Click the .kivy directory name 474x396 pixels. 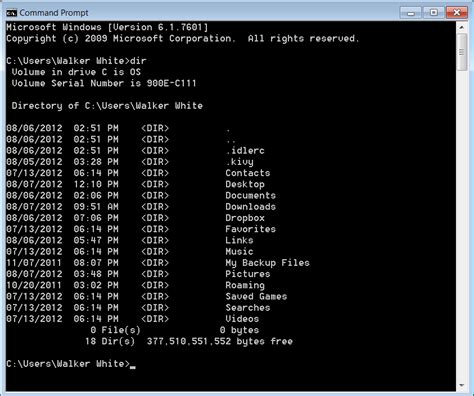pos(240,162)
